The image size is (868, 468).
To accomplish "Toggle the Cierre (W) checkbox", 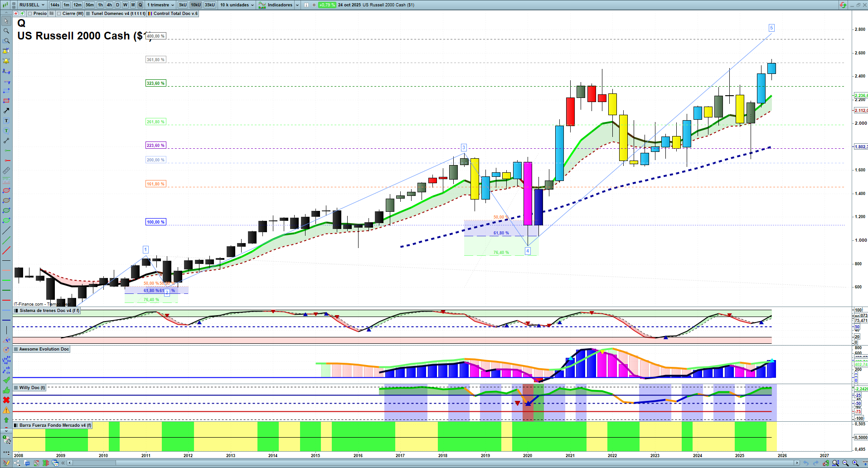I will click(x=70, y=14).
